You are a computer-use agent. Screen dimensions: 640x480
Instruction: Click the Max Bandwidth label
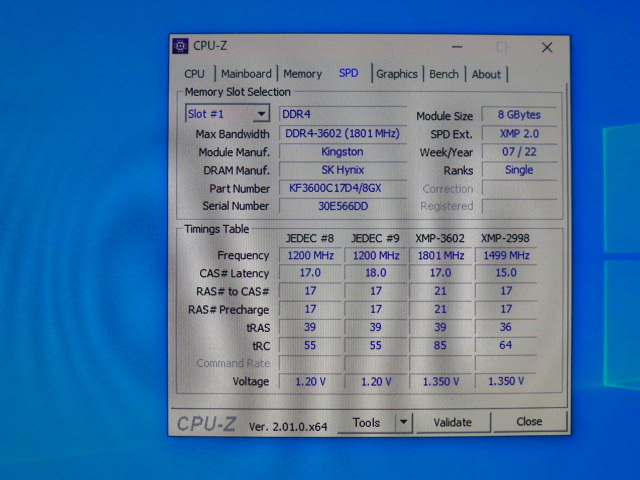pos(232,134)
